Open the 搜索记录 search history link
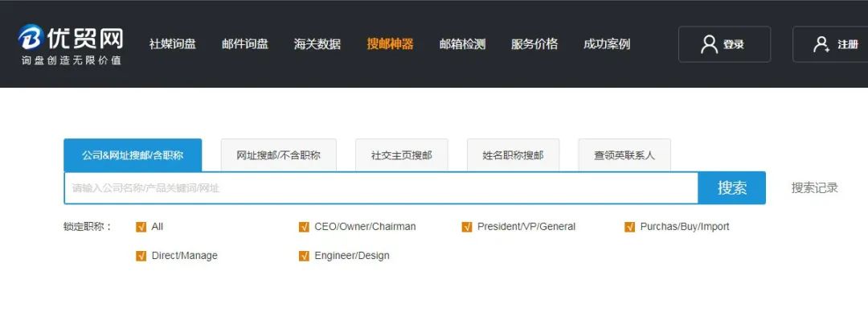Viewport: 868px width, 317px height. click(x=814, y=188)
